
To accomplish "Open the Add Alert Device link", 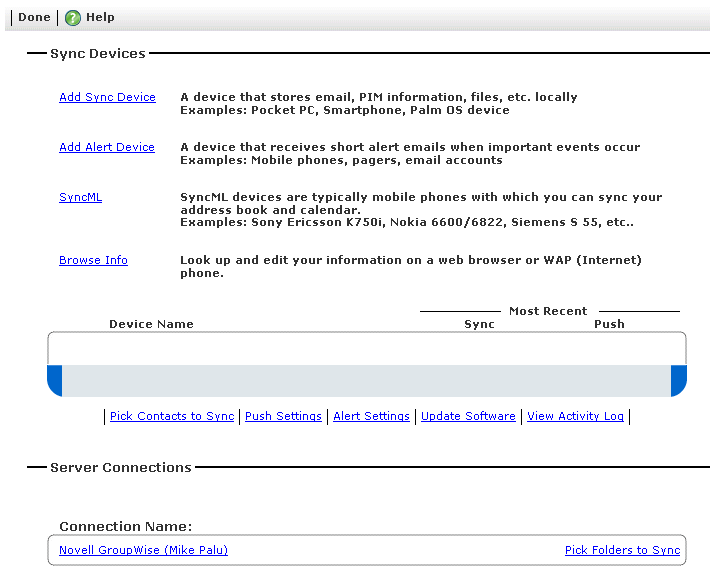I will pos(107,147).
